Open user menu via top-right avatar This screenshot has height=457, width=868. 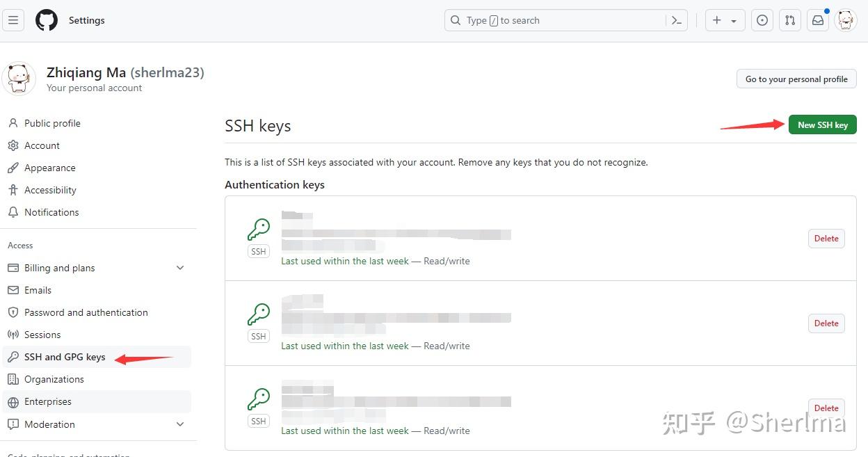click(846, 20)
